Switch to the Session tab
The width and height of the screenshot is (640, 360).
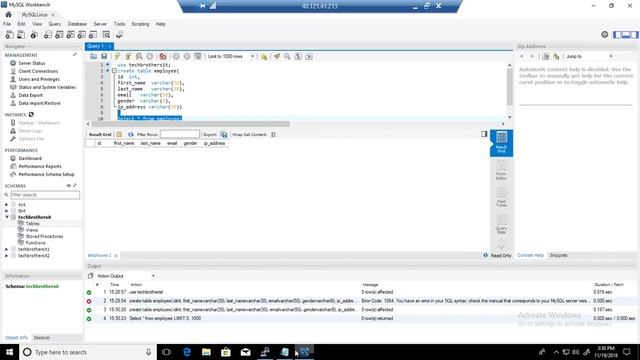(42, 338)
